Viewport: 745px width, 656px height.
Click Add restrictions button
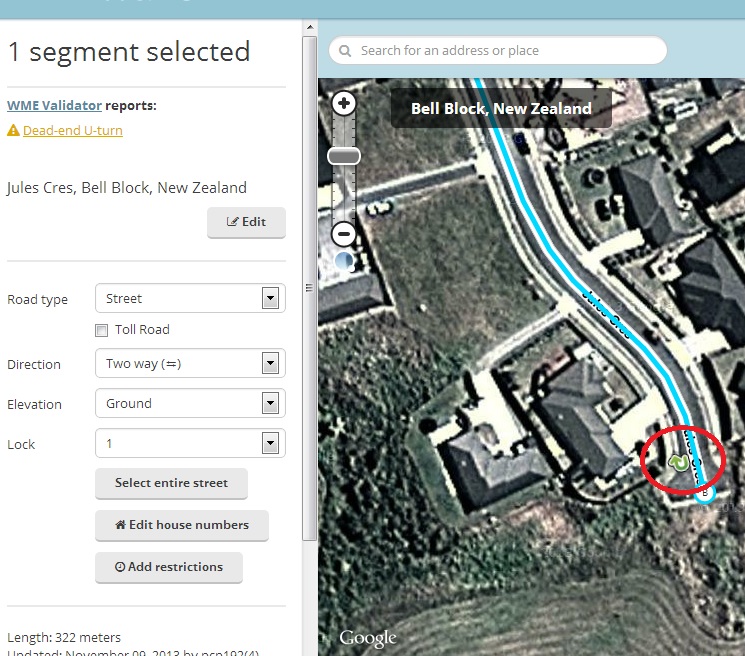tap(169, 567)
